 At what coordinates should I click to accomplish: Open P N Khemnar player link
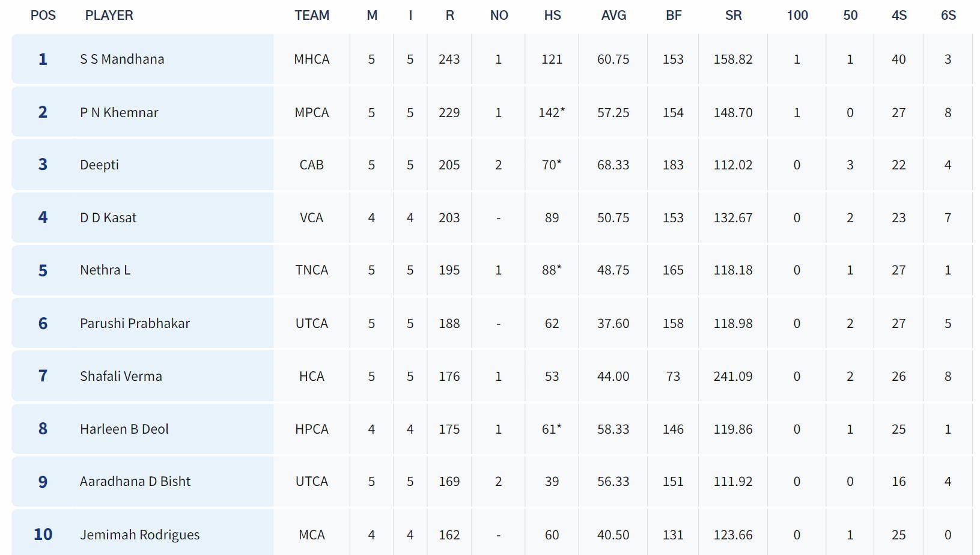[x=119, y=112]
